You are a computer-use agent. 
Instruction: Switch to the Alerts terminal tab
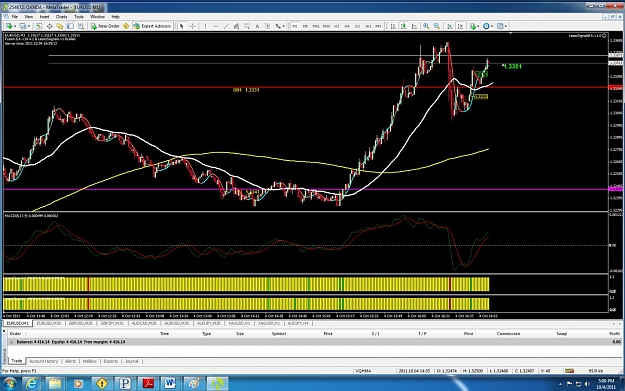tap(70, 361)
